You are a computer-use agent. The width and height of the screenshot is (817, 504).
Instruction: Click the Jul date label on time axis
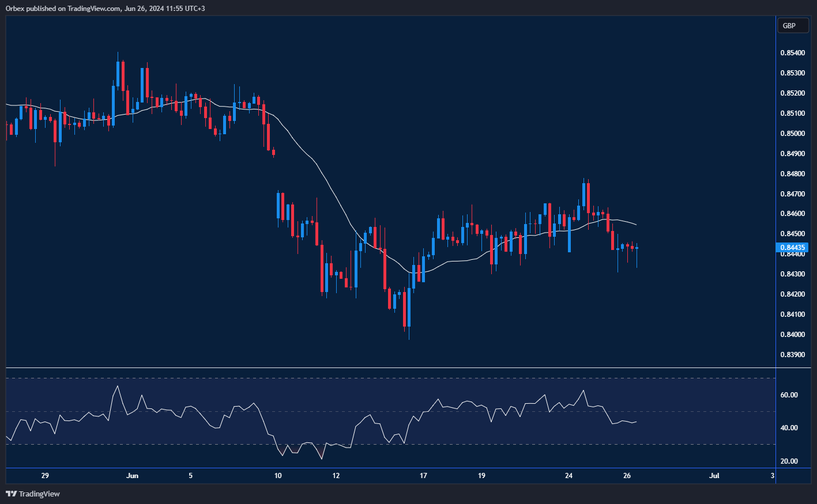[x=714, y=476]
